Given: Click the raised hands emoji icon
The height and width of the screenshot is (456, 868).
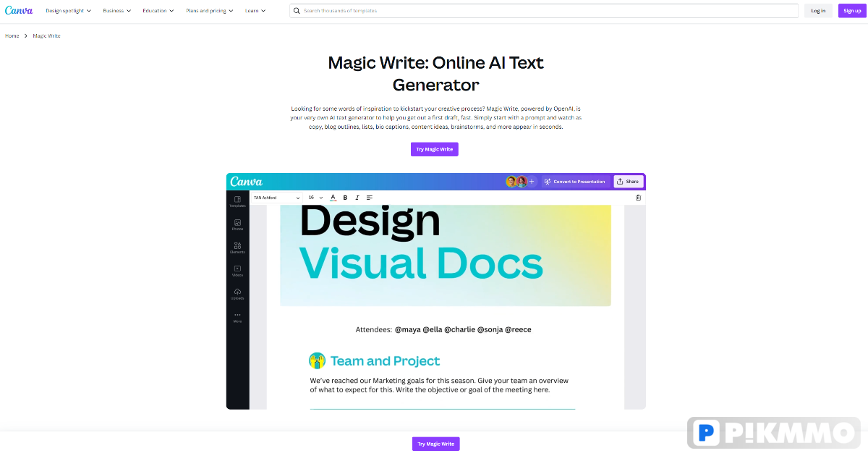Looking at the screenshot, I should (x=317, y=360).
